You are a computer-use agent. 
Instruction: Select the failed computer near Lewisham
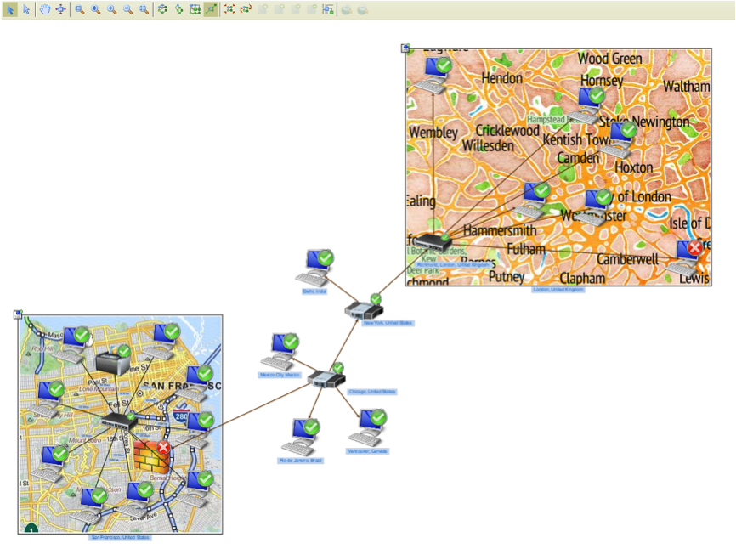(x=685, y=259)
